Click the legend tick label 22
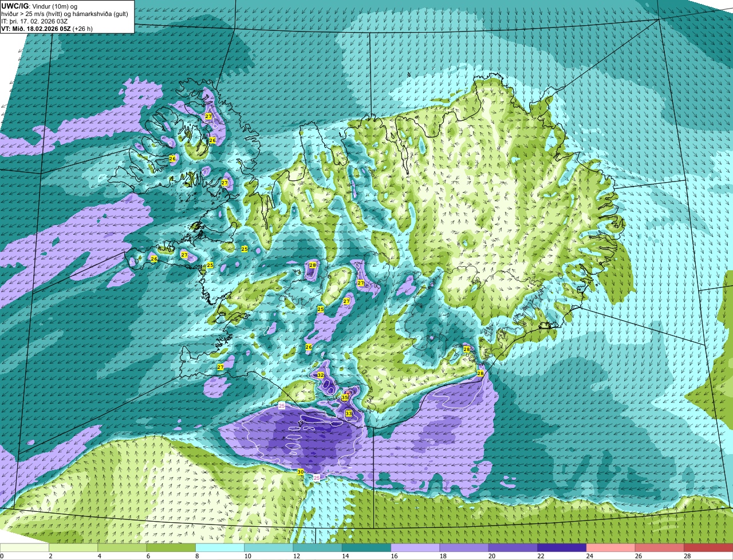 (x=541, y=556)
